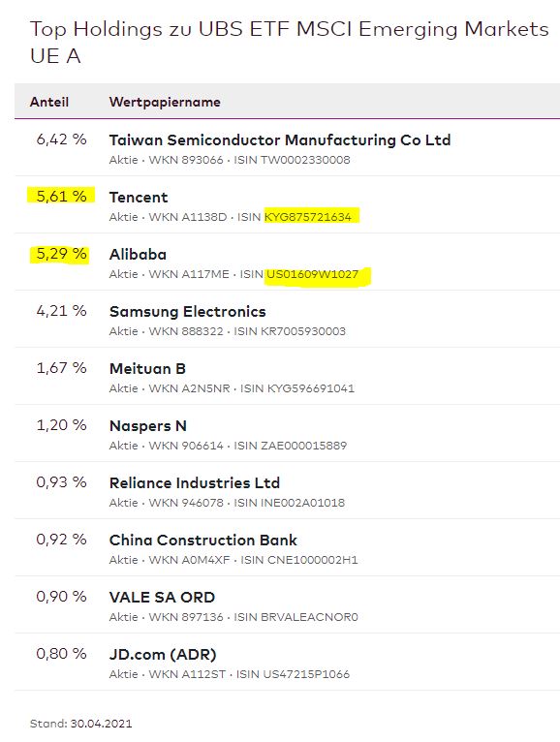Click the Meituan B security name
Viewport: 560px width, 742px height.
click(147, 369)
